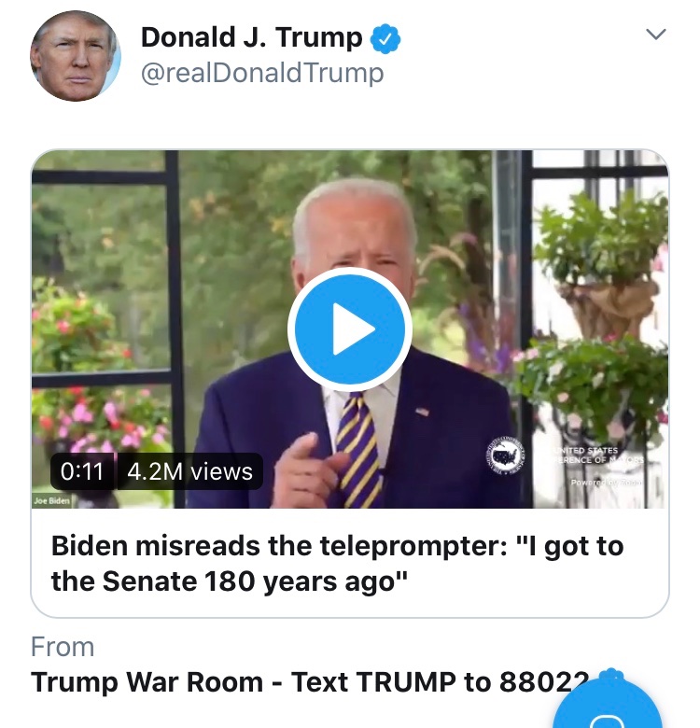Play the Biden teleprompter video

pyautogui.click(x=350, y=329)
